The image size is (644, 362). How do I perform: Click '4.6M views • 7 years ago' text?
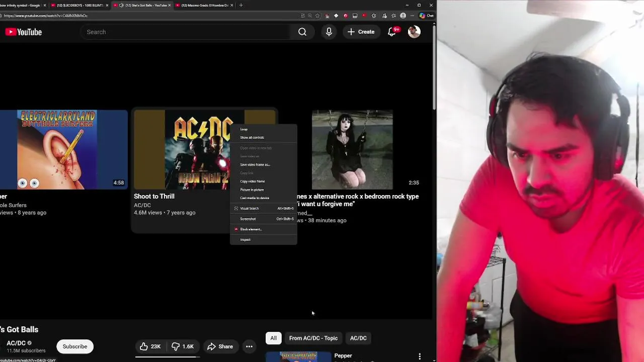[165, 213]
